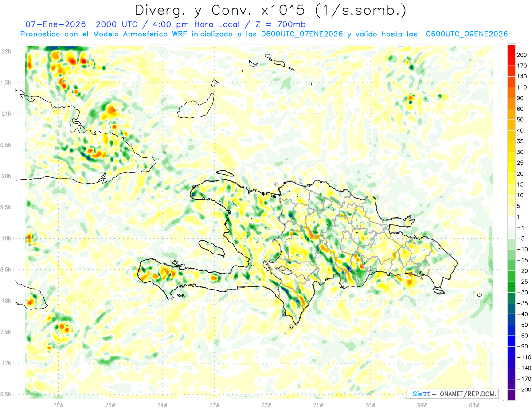The width and height of the screenshot is (532, 411).
Task: Click the colorbar value '170' in the red range
Action: click(x=523, y=66)
